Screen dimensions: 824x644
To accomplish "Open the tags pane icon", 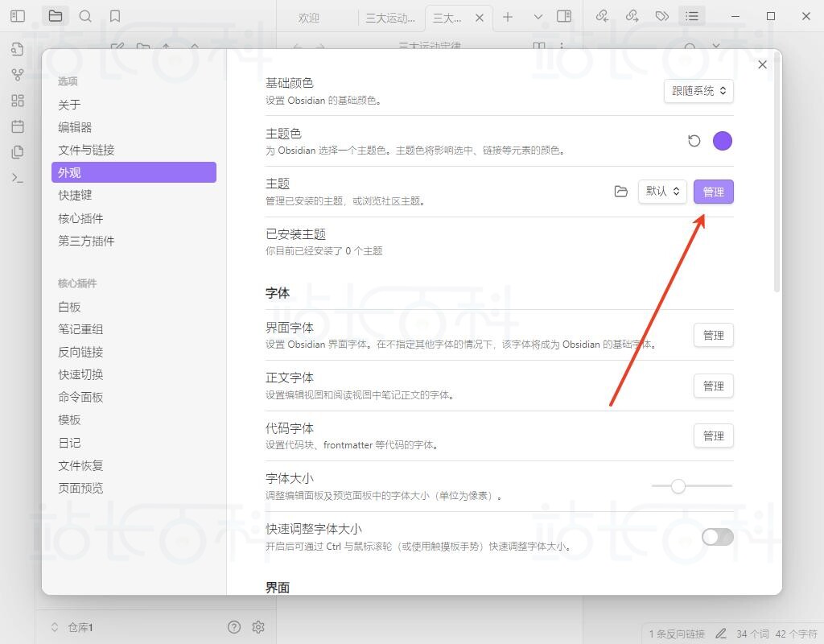I will [661, 16].
